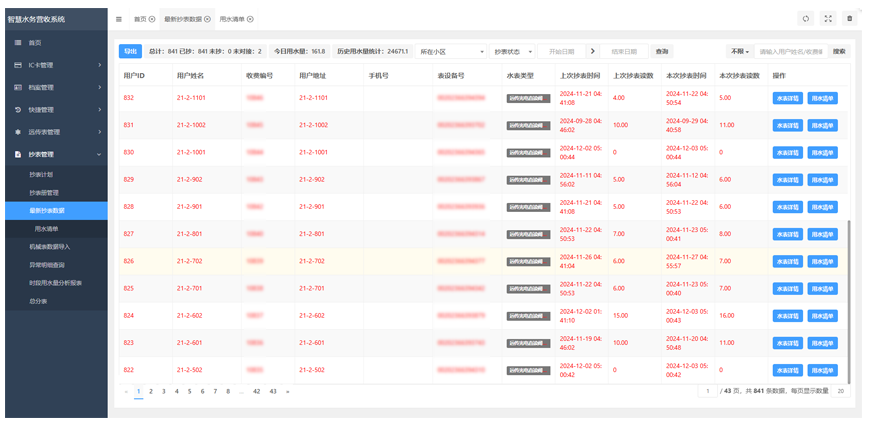Go to next page using » arrow
The image size is (871, 423).
(288, 391)
